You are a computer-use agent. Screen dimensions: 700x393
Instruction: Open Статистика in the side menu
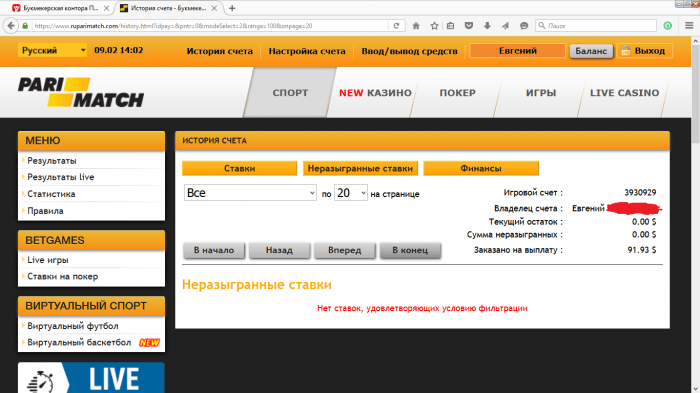(x=51, y=194)
